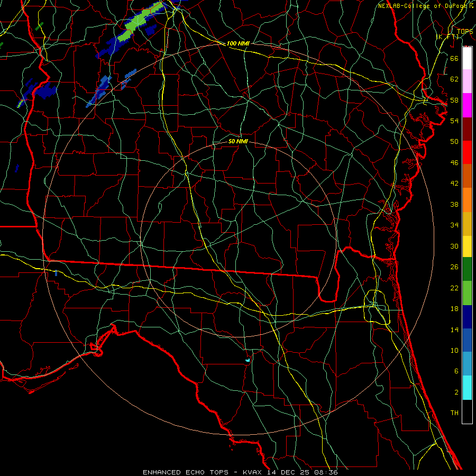The image size is (476, 476).
Task: Click the '38' legend value
Action: 454,204
